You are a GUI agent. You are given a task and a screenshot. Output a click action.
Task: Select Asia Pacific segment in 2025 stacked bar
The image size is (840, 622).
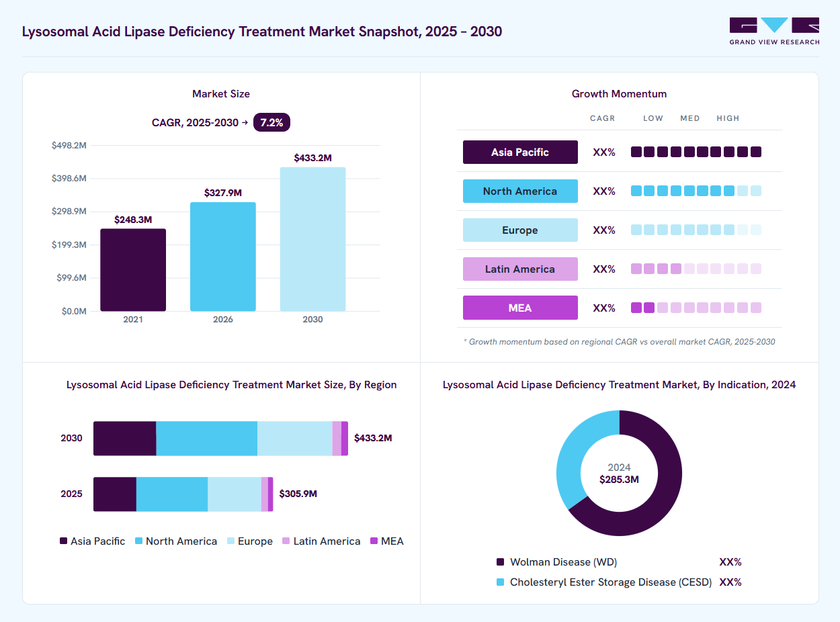tap(115, 494)
